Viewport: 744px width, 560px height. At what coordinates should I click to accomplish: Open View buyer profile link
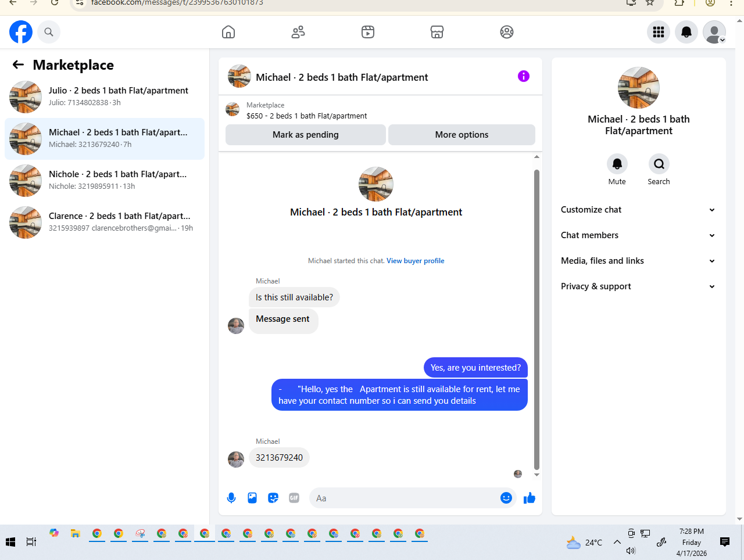click(416, 261)
